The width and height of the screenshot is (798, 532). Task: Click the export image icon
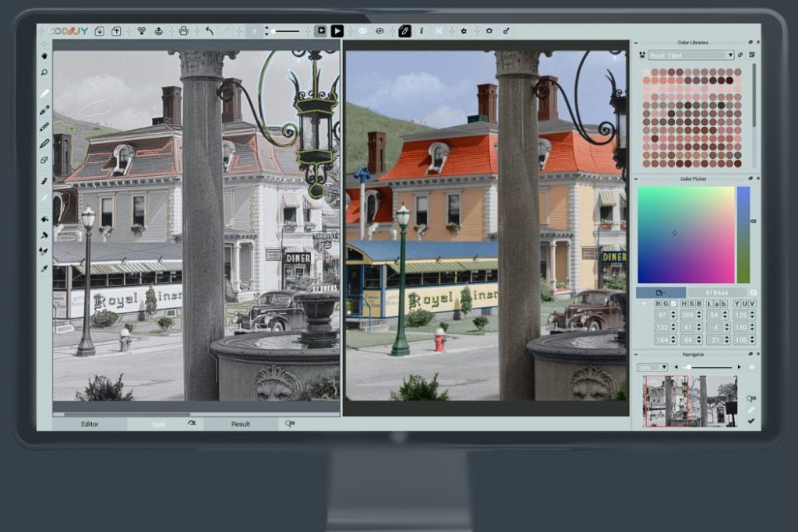pos(116,31)
